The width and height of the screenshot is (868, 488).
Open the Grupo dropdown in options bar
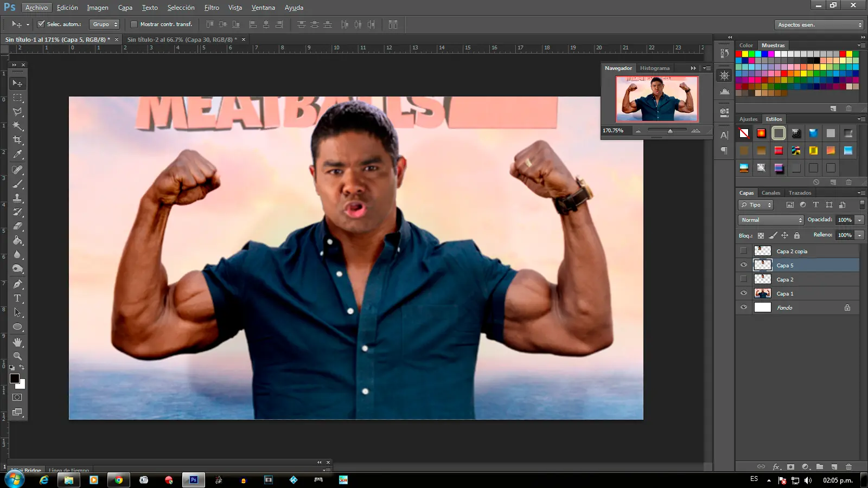coord(105,24)
